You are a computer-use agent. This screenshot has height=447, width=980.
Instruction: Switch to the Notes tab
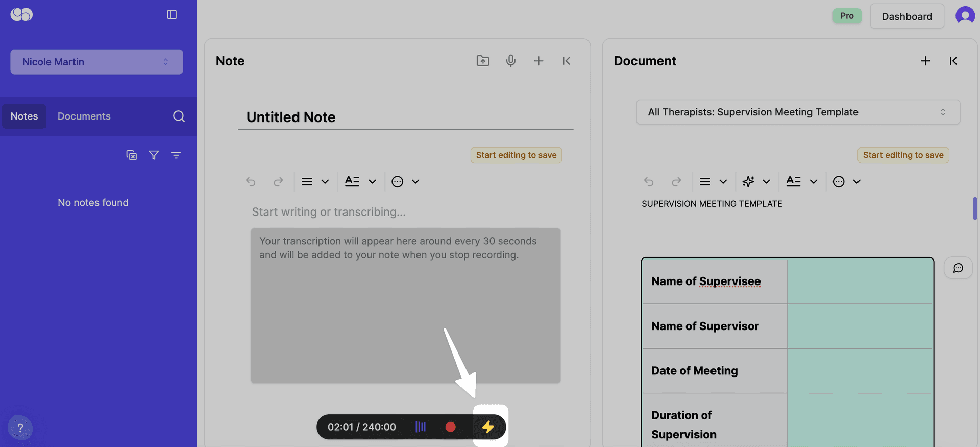coord(24,116)
